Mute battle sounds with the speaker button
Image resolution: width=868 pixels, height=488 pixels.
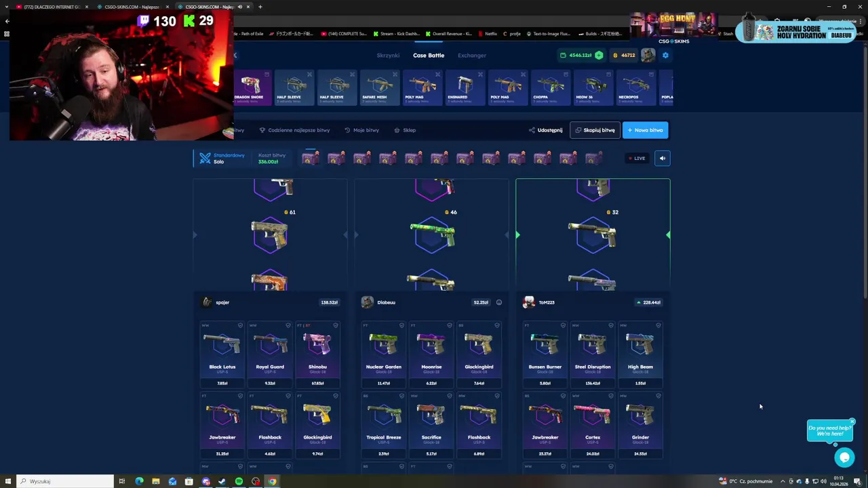[x=663, y=159]
